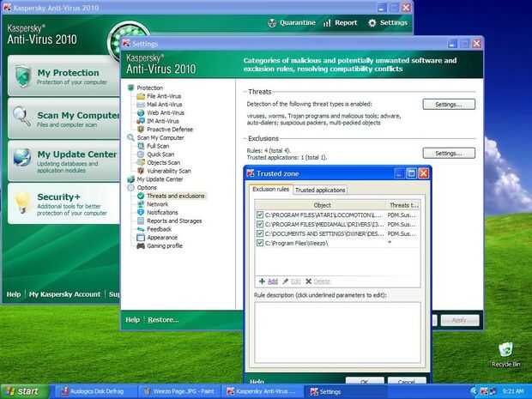Uncheck the ATARI\LOCOMOTION exclusion rule
This screenshot has height=399, width=532.
(260, 215)
